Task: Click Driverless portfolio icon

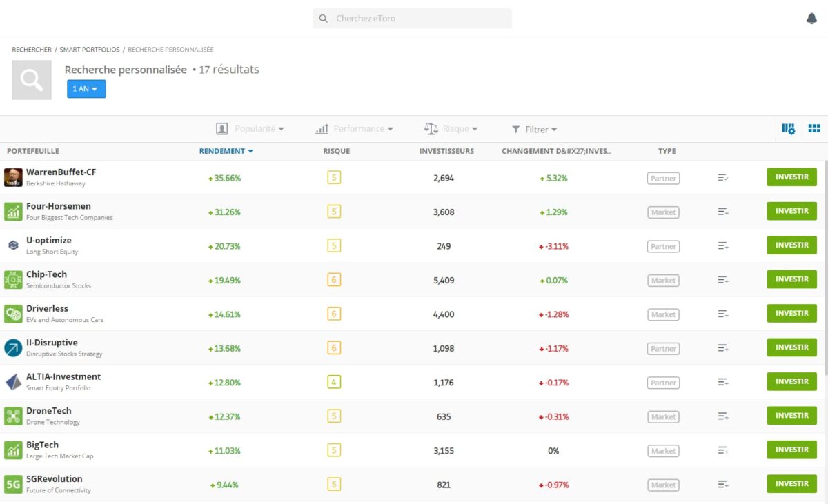Action: coord(13,314)
